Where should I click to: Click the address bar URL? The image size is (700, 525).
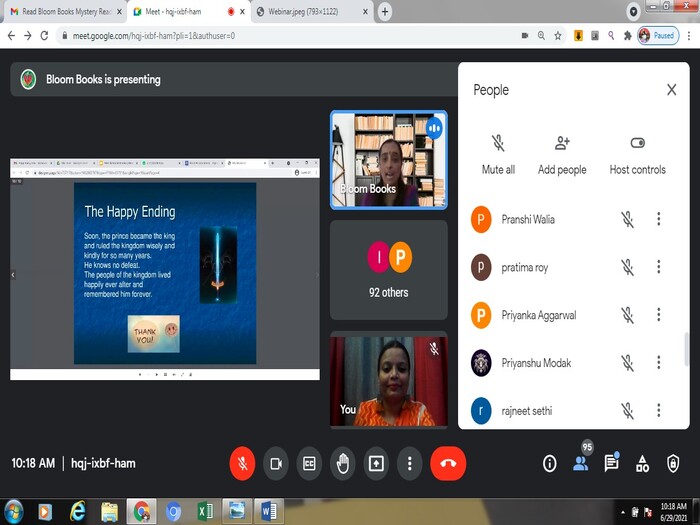click(154, 36)
